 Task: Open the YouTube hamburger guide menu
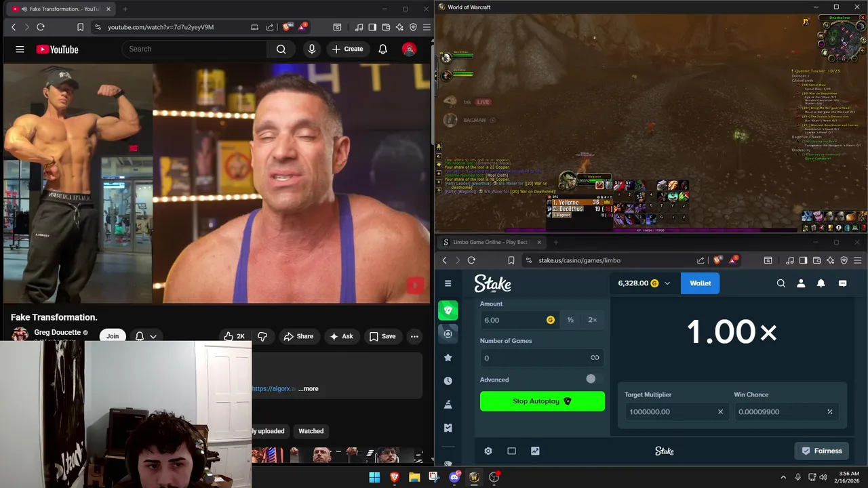coord(20,49)
